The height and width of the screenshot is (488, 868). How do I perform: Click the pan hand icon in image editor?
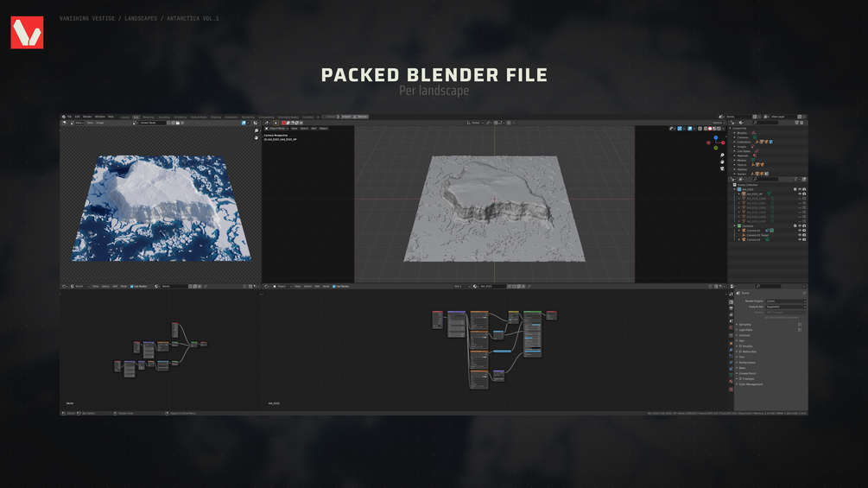[x=257, y=137]
